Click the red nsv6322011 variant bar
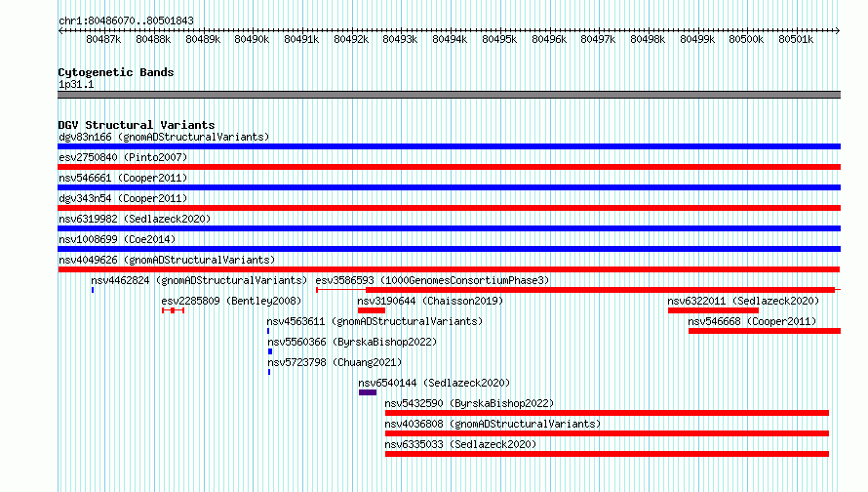 (x=713, y=310)
